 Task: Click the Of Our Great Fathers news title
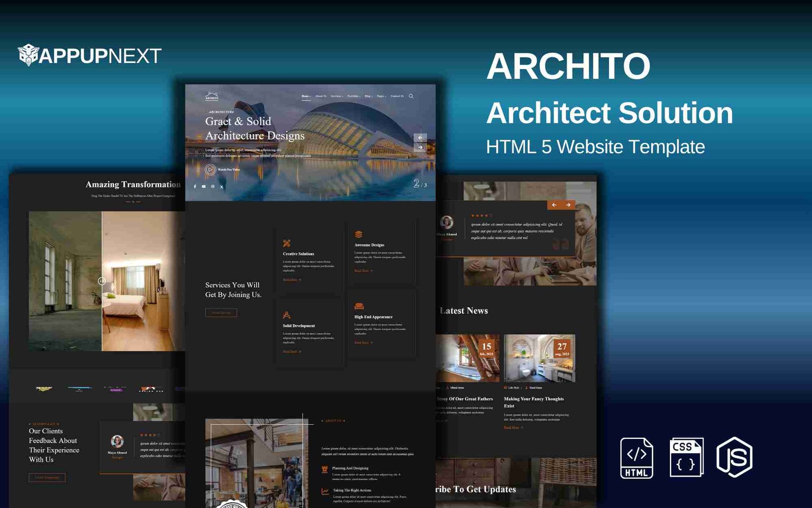[465, 399]
